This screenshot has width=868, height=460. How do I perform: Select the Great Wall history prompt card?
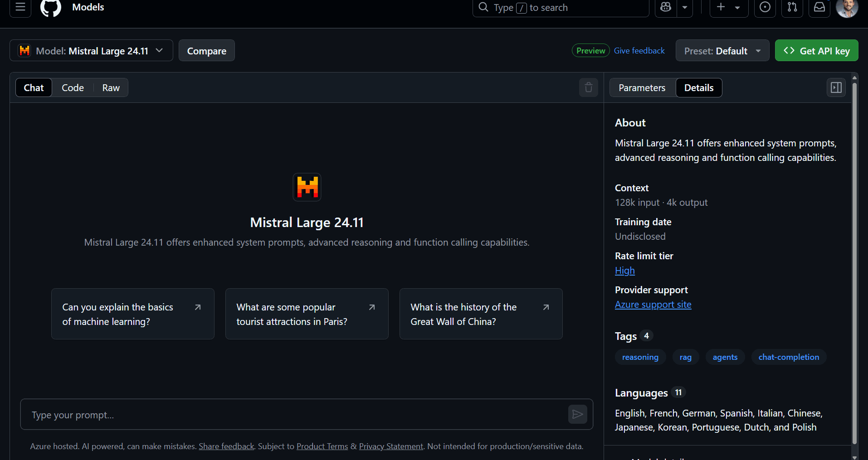pyautogui.click(x=481, y=314)
